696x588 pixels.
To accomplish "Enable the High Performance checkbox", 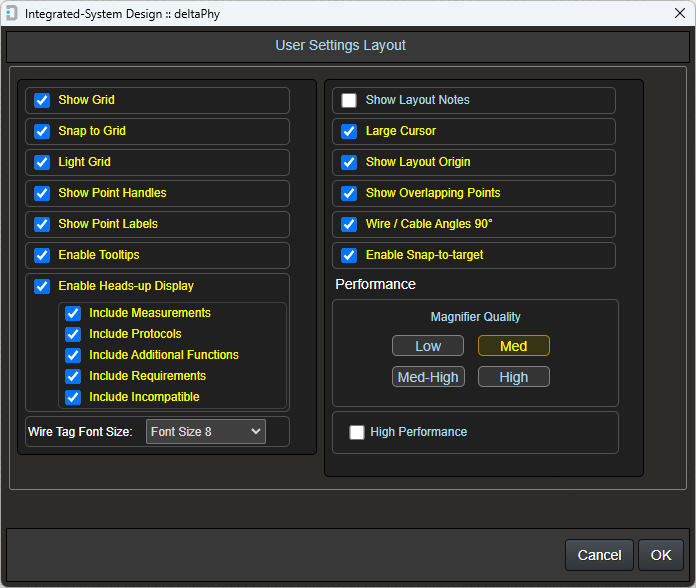I will click(357, 432).
